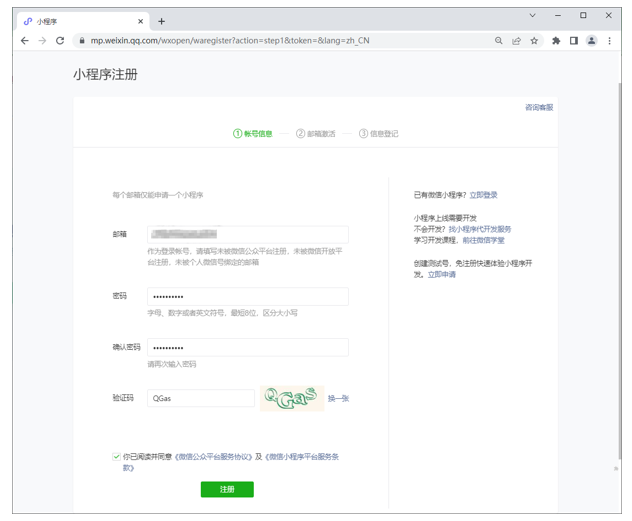Focus the 邮箱 email field
Screen dimensions: 632x521
click(247, 234)
